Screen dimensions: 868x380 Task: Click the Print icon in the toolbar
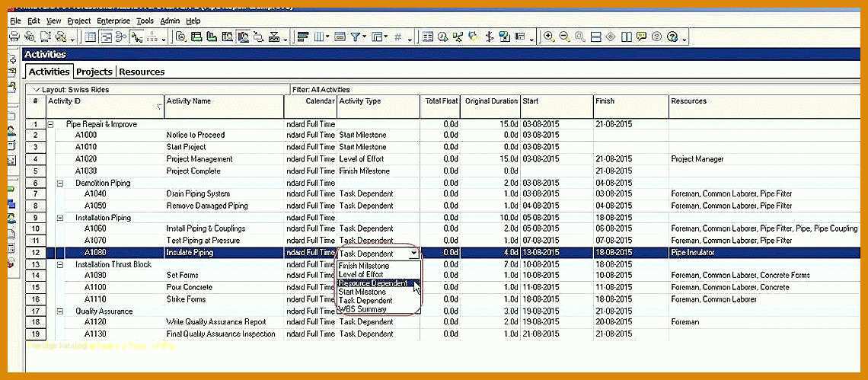pos(14,37)
